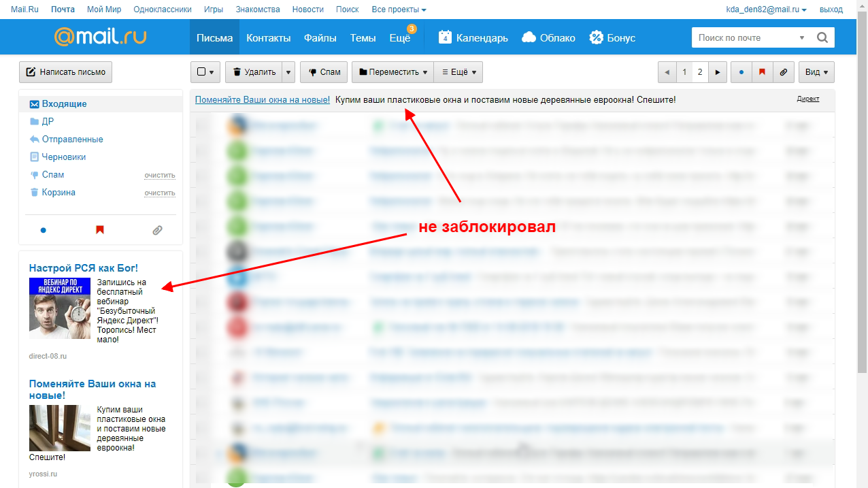
Task: Click очистить next to Спам
Action: [x=159, y=176]
